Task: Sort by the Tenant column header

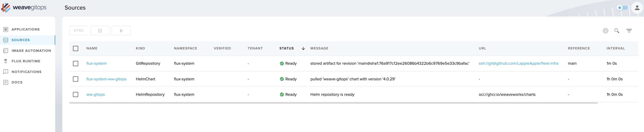Action: (x=255, y=48)
